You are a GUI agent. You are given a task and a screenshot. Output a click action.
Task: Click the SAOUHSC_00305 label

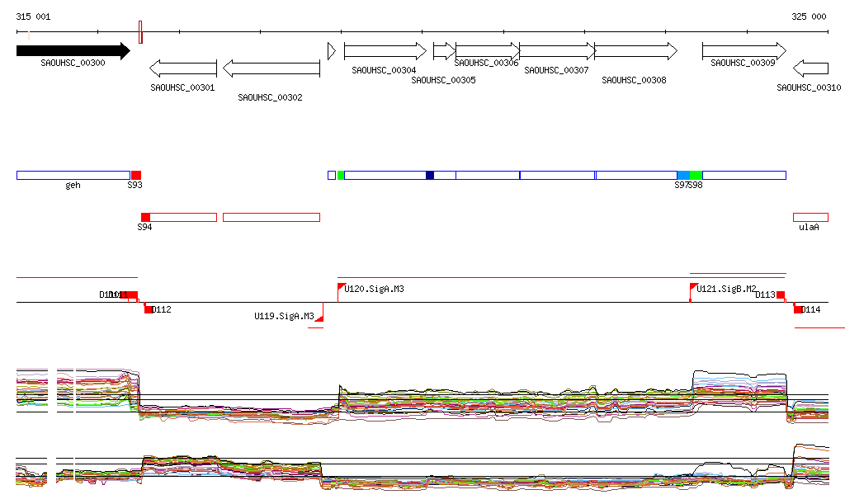pos(443,80)
